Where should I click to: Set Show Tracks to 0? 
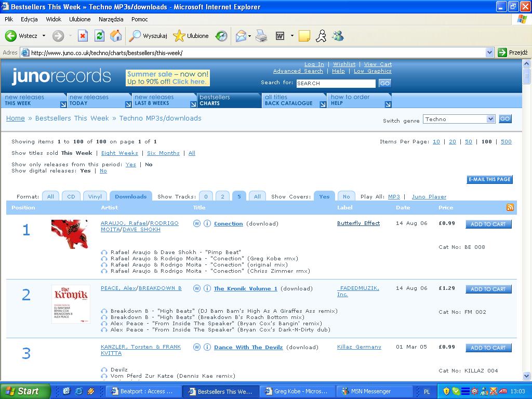click(206, 196)
